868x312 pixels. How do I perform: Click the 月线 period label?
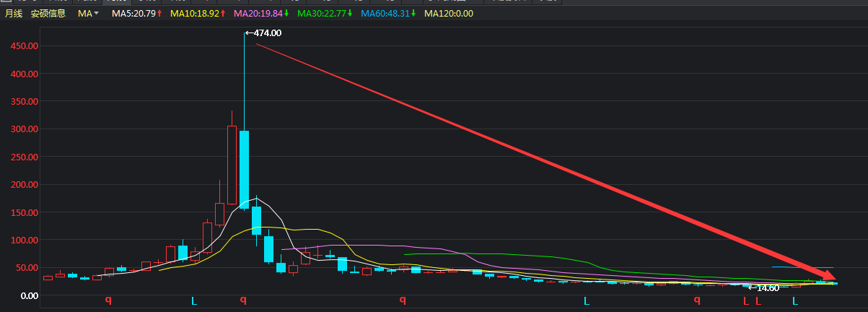point(14,14)
